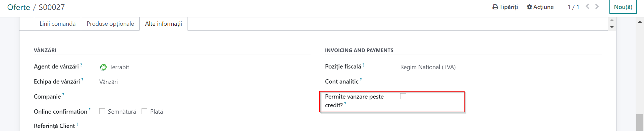
Task: Show help tooltip for Agent de vânzări
Action: click(x=81, y=65)
